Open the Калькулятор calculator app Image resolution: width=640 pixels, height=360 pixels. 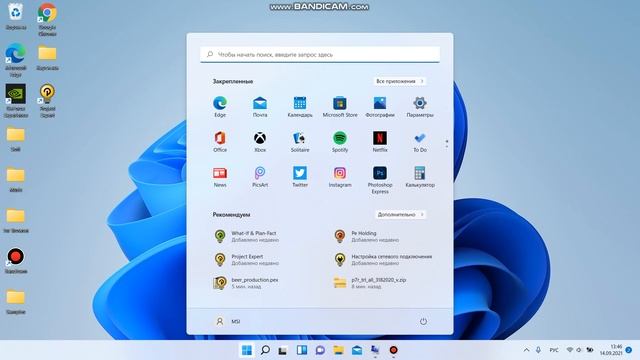point(420,177)
